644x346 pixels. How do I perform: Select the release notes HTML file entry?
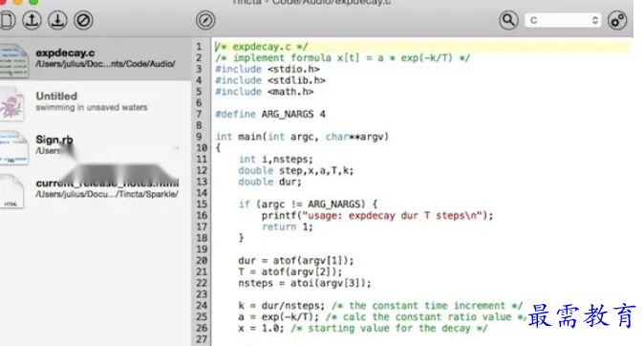click(96, 189)
